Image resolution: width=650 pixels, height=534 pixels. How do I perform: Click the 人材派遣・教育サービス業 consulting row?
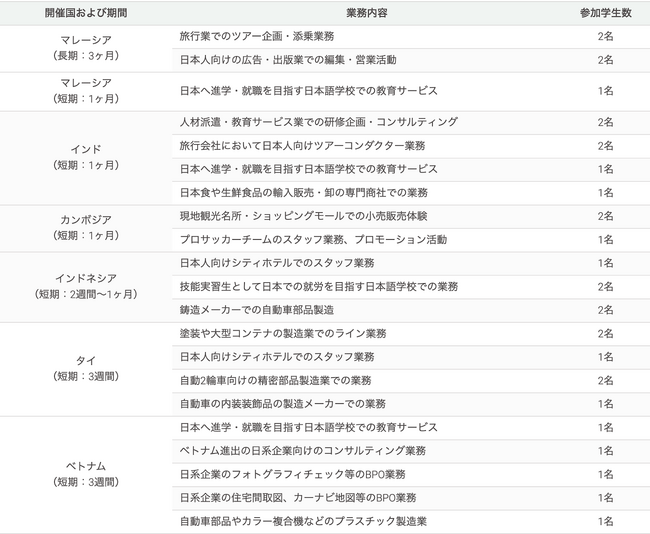click(318, 122)
